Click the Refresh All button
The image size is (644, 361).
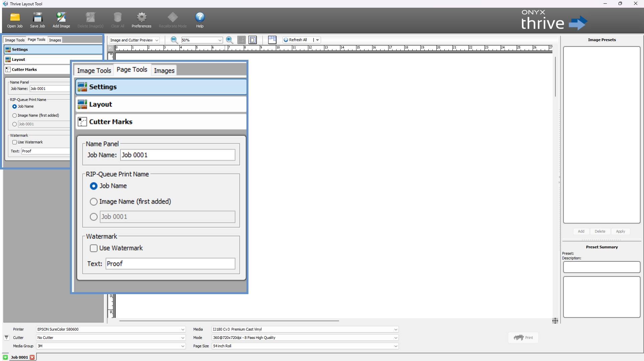pyautogui.click(x=295, y=40)
